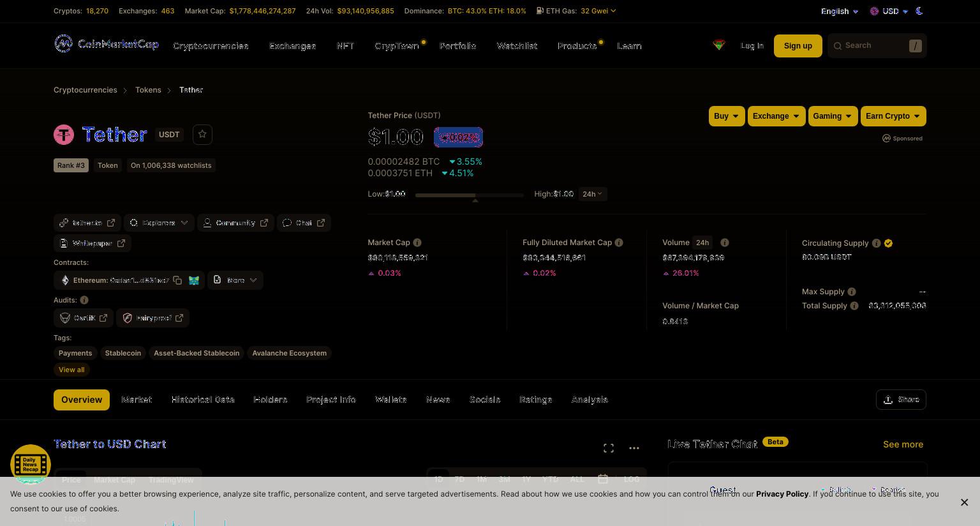Open chart calendar date picker

[x=603, y=479]
